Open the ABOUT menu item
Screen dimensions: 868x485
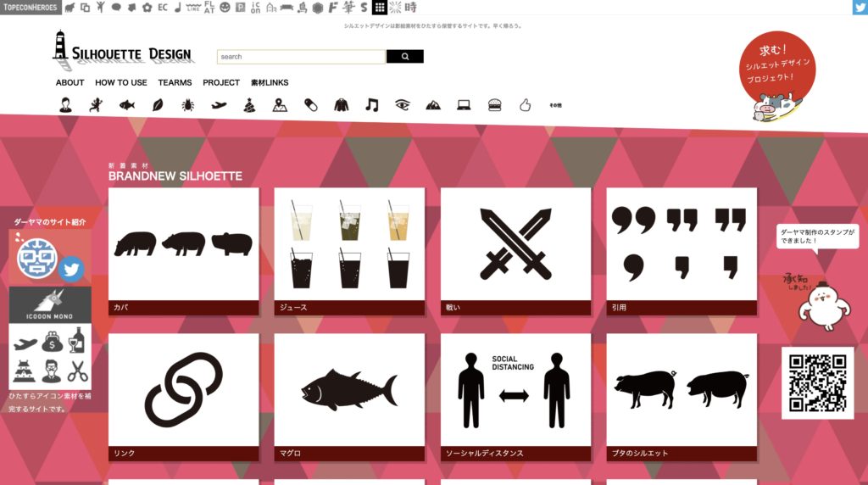pos(70,82)
